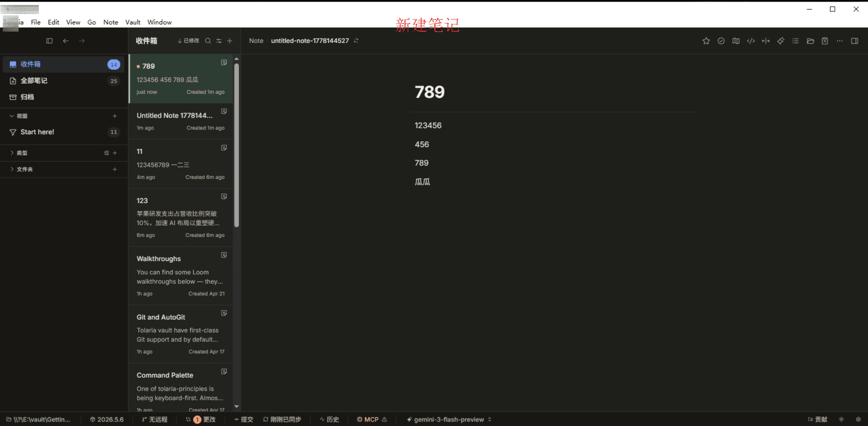
Task: Click note icon on Git and AutoGit card
Action: coord(224,313)
